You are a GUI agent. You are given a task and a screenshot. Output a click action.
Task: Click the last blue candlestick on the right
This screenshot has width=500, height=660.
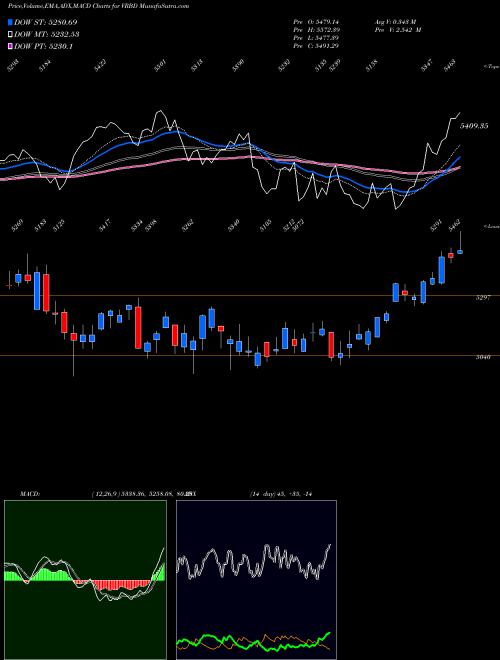click(x=460, y=252)
